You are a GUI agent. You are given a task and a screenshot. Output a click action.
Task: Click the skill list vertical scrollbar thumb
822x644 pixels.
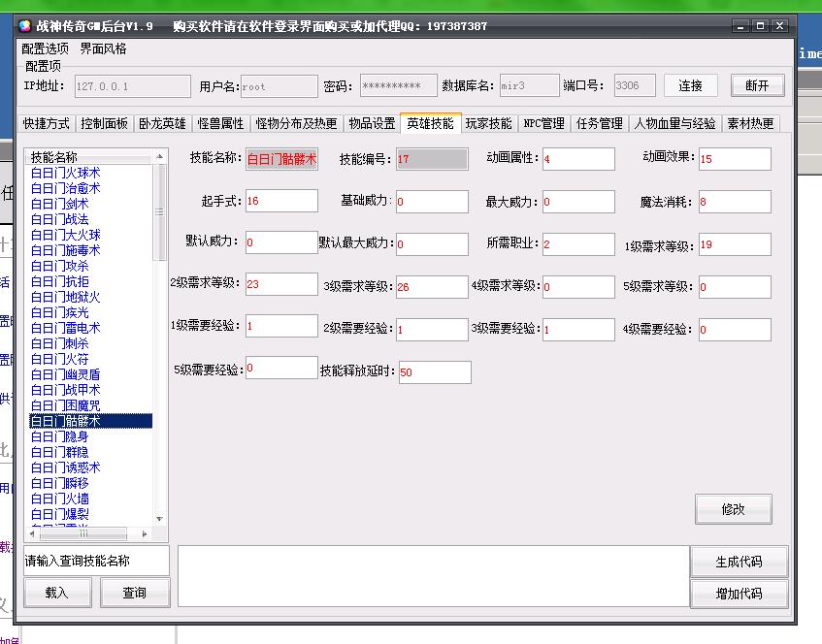pos(161,213)
